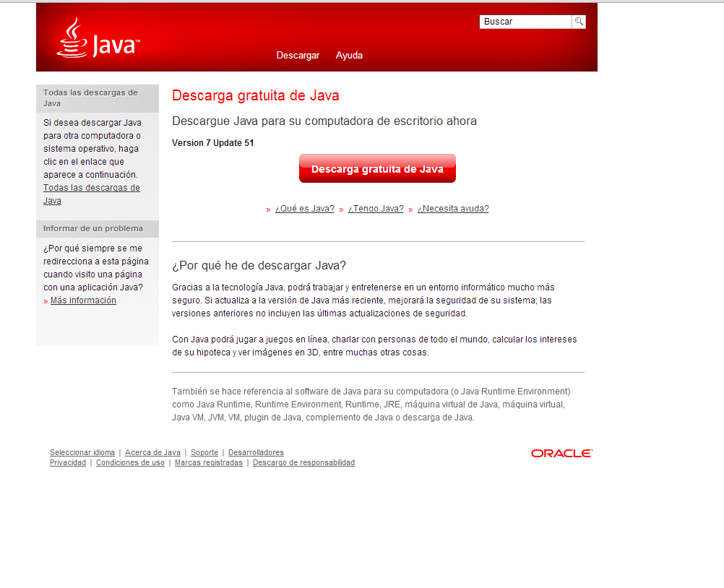
Task: Open the Ayuda menu
Action: [x=349, y=56]
